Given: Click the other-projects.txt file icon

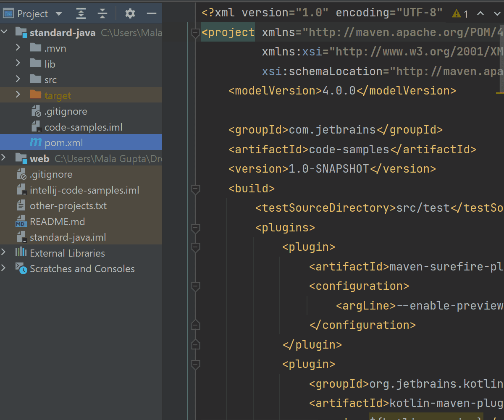Looking at the screenshot, I should coord(21,206).
